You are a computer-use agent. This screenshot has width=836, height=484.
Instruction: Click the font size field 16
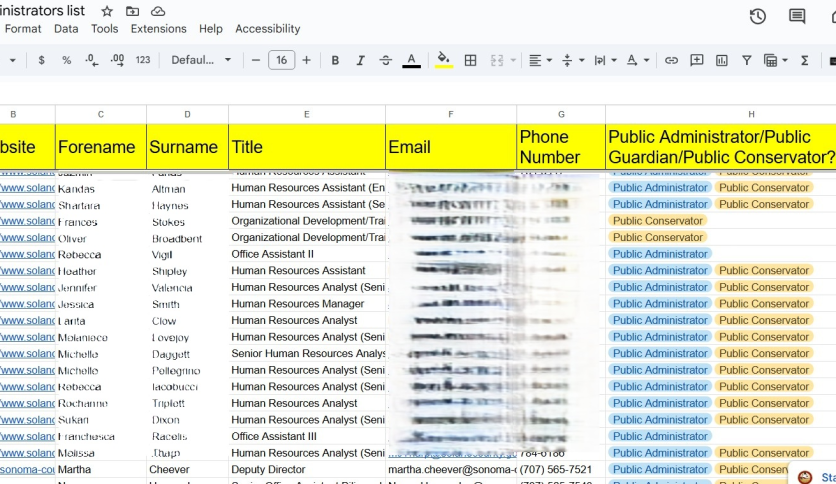pyautogui.click(x=282, y=60)
